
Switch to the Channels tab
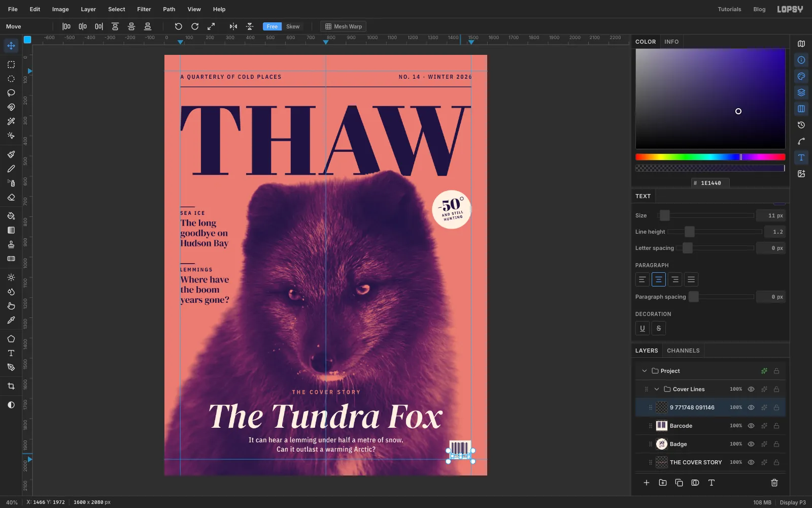point(683,351)
